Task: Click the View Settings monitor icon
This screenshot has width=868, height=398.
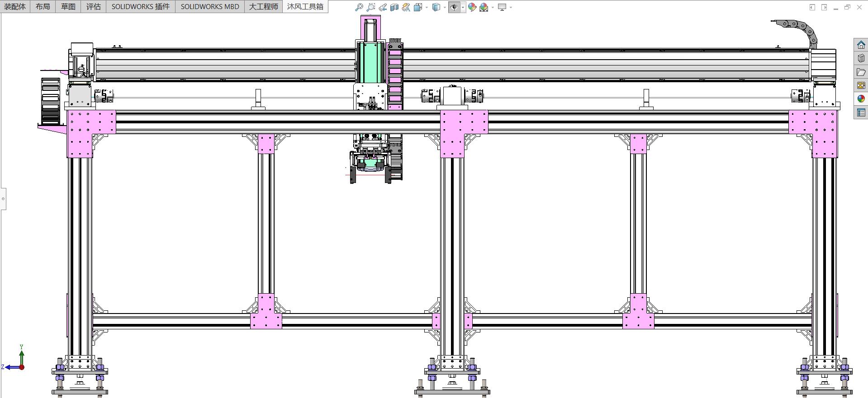Action: pos(502,7)
